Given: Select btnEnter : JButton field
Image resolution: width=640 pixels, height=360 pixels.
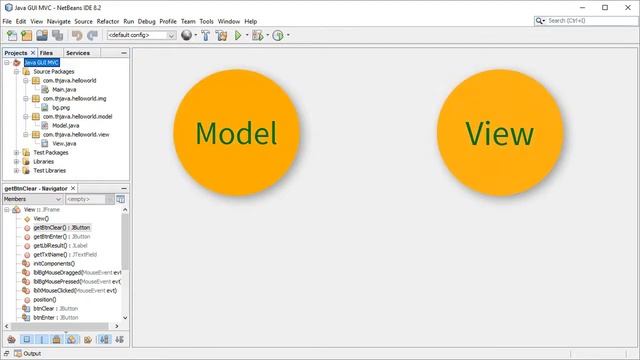Looking at the screenshot, I should (56, 318).
